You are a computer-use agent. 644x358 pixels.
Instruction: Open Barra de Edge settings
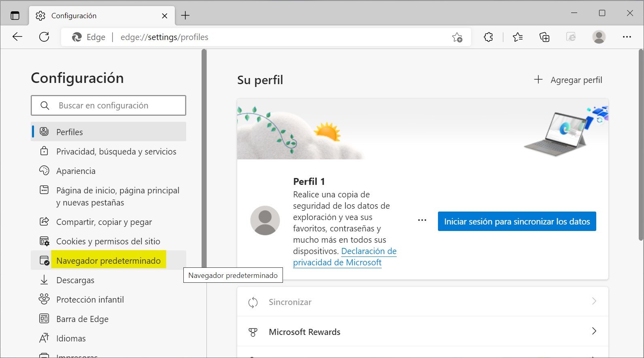click(x=108, y=319)
